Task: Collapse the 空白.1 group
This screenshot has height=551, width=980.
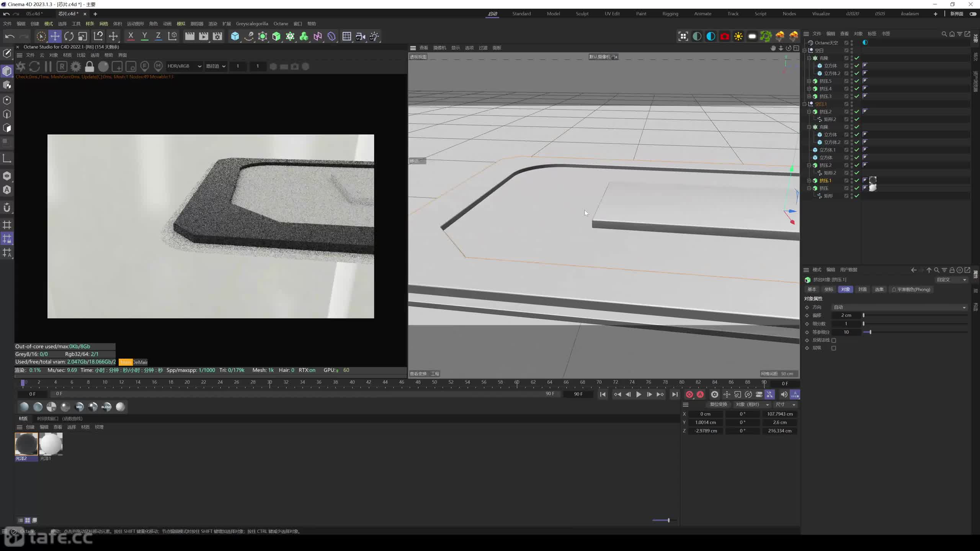Action: (804, 104)
